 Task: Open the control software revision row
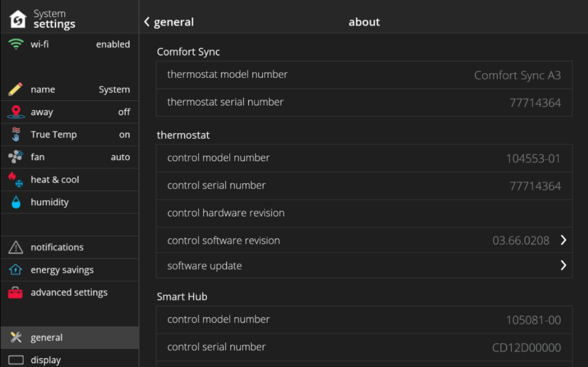(364, 240)
